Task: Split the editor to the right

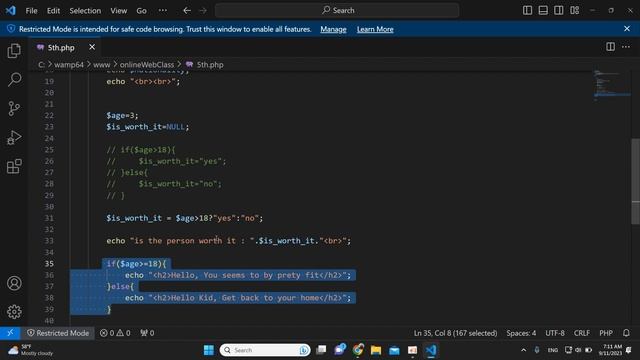Action: [x=610, y=47]
